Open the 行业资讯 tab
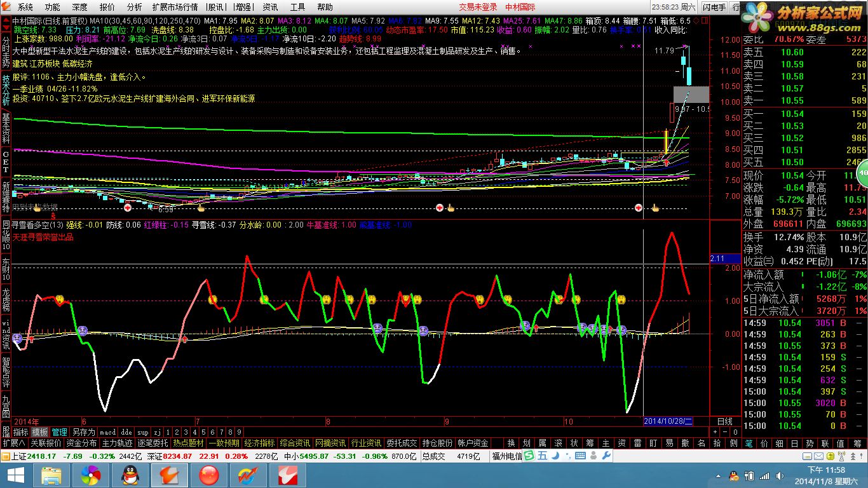 [x=366, y=443]
